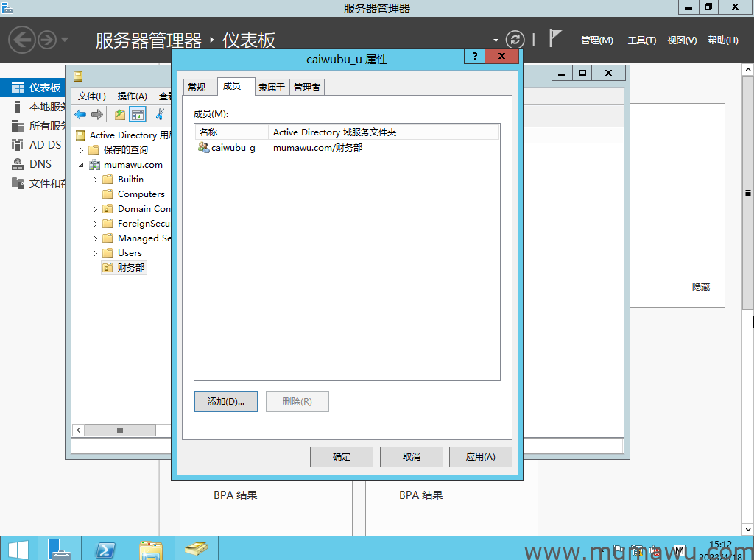Select caiwubu_g member in the list
Screen dimensions: 754x560
pyautogui.click(x=233, y=148)
